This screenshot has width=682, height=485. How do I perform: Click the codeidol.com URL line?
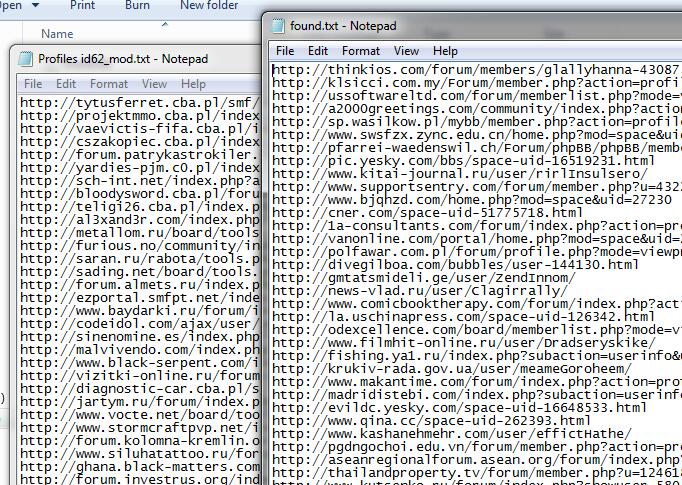140,324
